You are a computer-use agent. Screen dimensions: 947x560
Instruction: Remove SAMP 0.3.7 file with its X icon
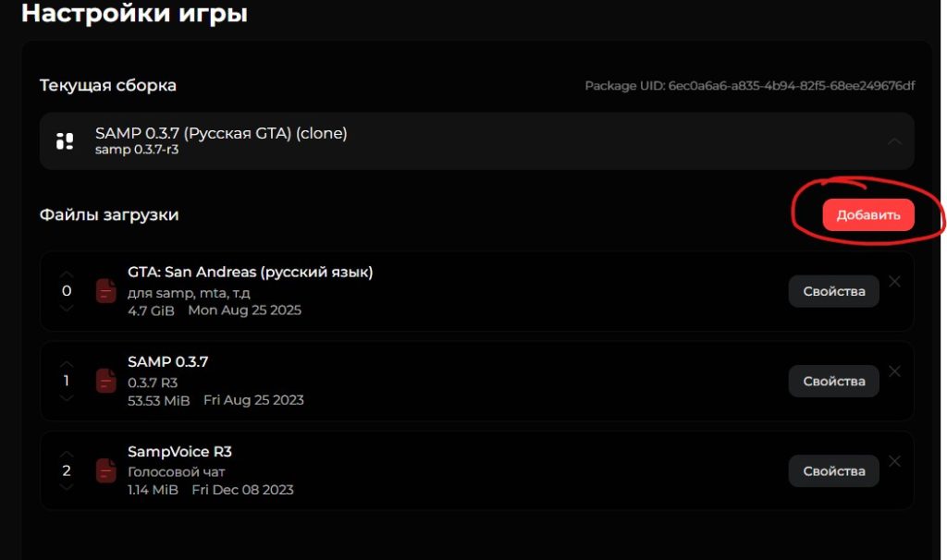click(x=894, y=371)
